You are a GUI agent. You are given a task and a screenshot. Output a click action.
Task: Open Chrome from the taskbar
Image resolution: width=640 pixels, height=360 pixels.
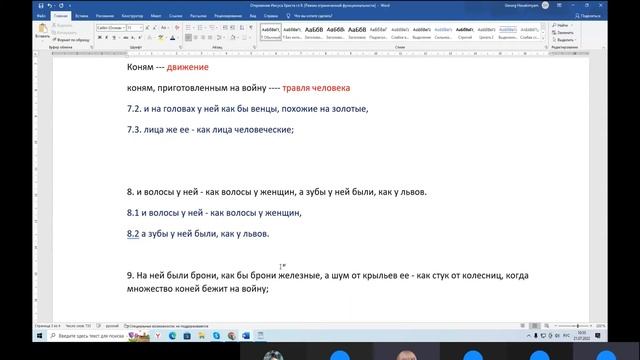click(x=231, y=336)
